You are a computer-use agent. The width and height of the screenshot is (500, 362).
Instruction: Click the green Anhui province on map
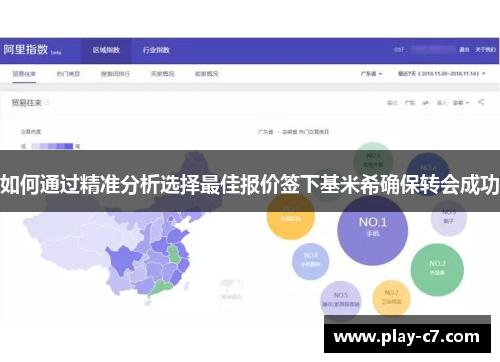click(174, 255)
